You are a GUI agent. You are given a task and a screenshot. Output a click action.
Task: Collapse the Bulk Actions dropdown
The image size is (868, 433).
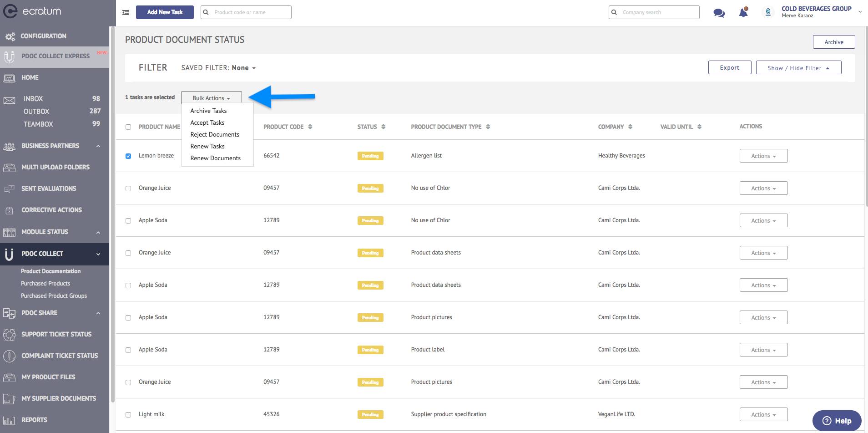[x=211, y=98]
